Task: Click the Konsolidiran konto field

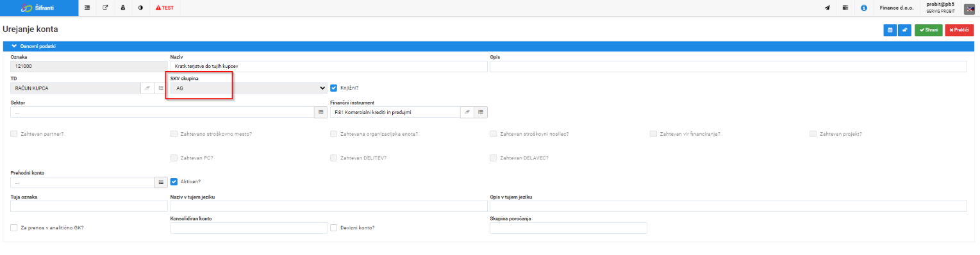Action: tap(249, 228)
